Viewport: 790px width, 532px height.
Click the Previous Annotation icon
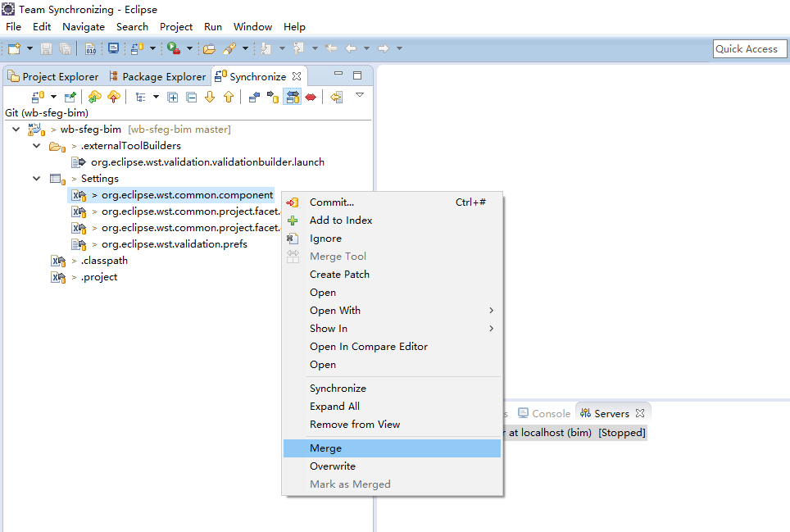pyautogui.click(x=299, y=48)
